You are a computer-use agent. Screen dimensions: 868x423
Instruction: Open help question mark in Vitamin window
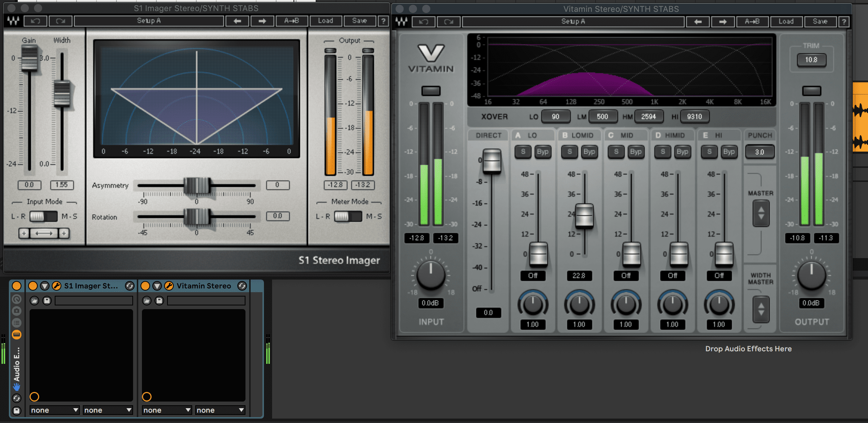pyautogui.click(x=844, y=22)
